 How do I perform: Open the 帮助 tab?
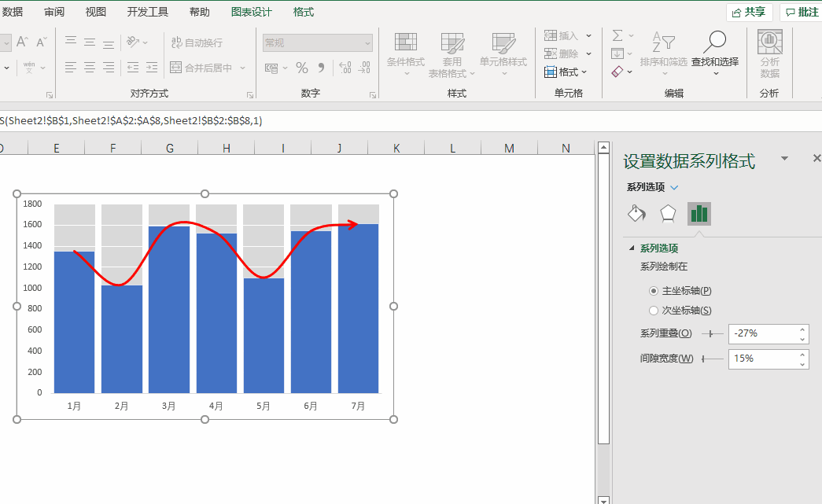point(199,12)
